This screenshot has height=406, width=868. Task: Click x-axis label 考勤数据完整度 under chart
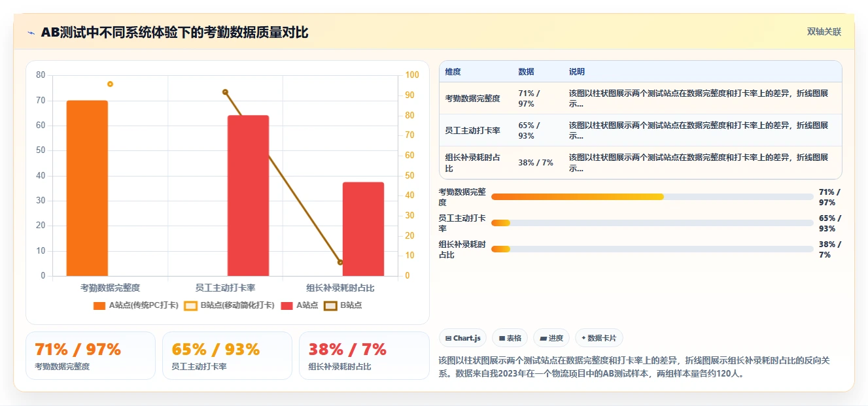(x=110, y=288)
